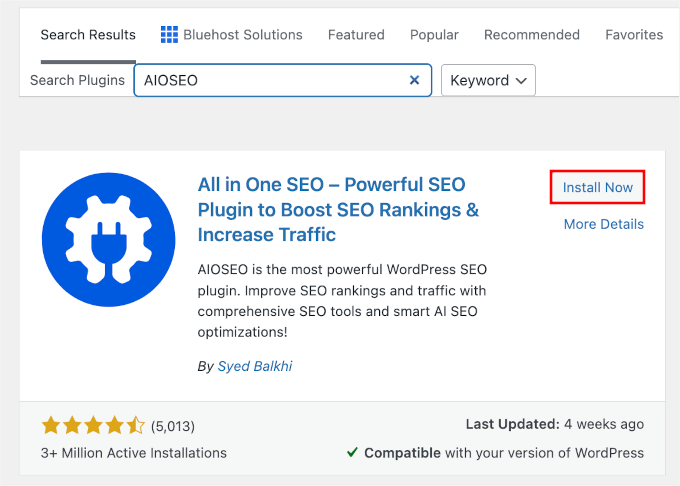
Task: Open the Keyword search type dropdown
Action: (x=488, y=81)
